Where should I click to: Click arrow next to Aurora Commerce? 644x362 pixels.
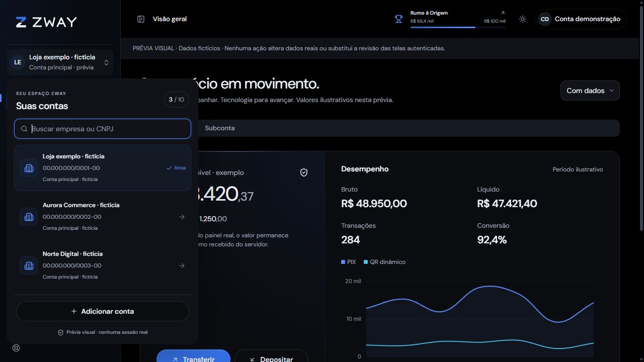[x=182, y=217]
